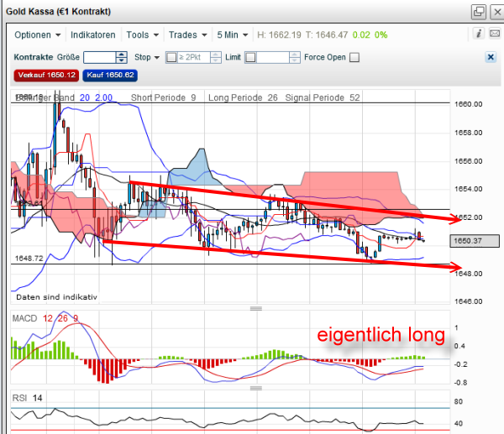Image resolution: width=504 pixels, height=434 pixels.
Task: Expand the Tools dropdown
Action: [143, 34]
